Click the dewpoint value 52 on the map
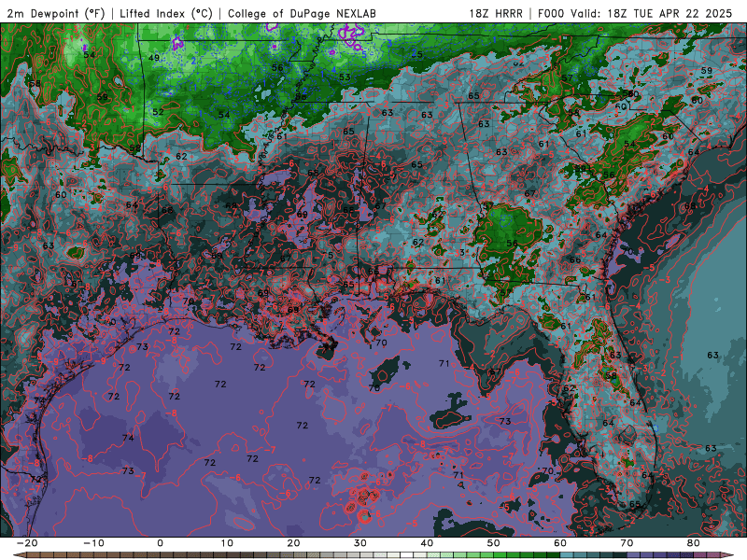 (x=158, y=112)
